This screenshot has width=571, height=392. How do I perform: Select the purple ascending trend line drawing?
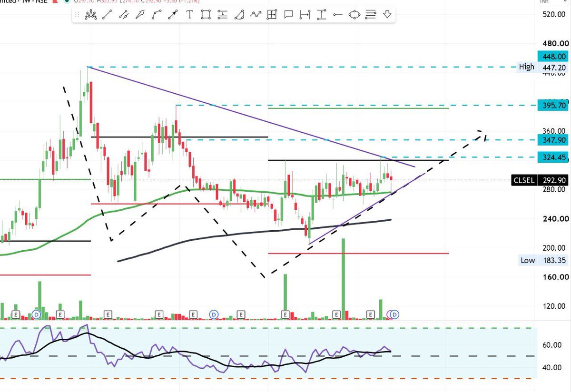[366, 208]
